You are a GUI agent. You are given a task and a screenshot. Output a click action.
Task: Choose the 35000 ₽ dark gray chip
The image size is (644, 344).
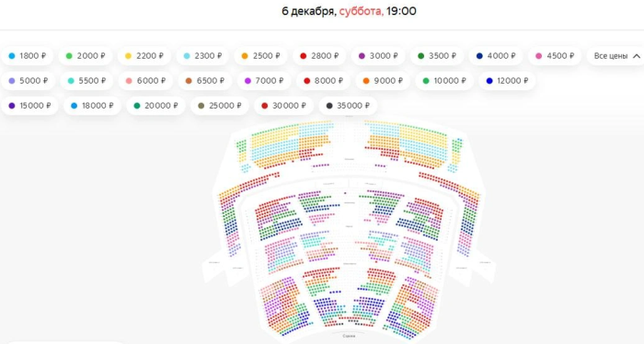348,106
